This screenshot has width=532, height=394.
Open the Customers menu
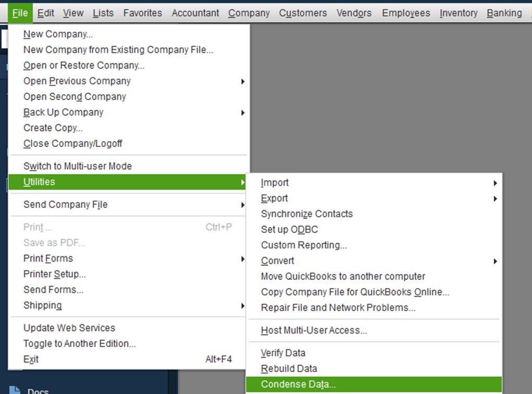click(303, 13)
